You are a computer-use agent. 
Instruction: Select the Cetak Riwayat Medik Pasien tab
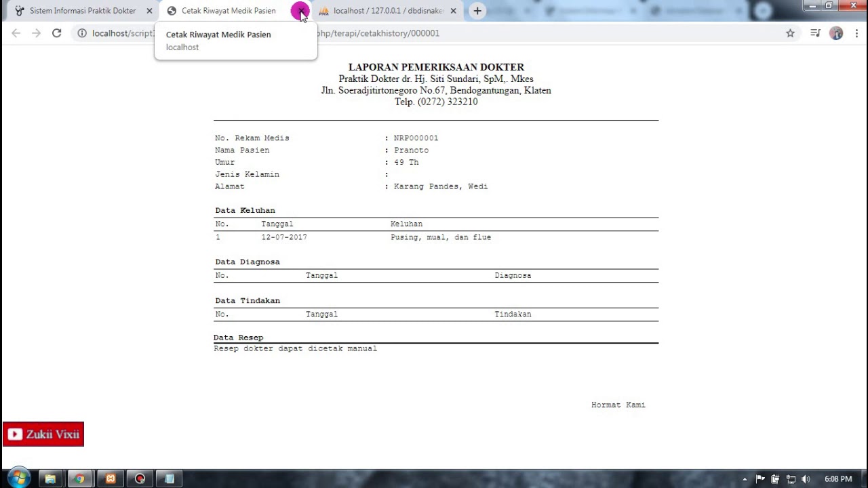pos(228,11)
